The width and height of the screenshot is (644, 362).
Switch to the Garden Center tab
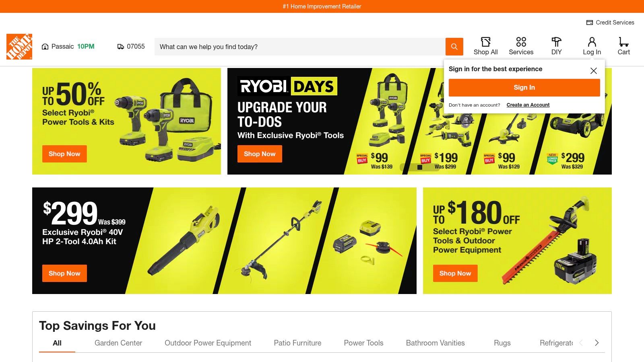118,343
